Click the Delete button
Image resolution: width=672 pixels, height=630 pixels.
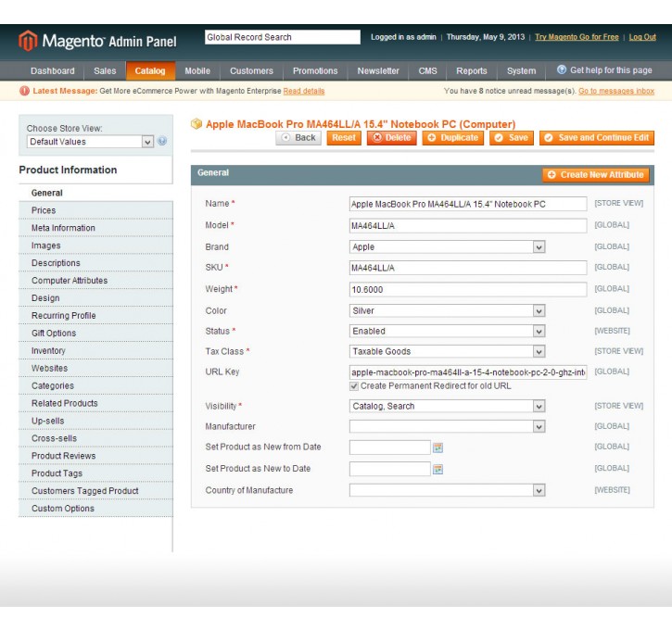pyautogui.click(x=392, y=138)
